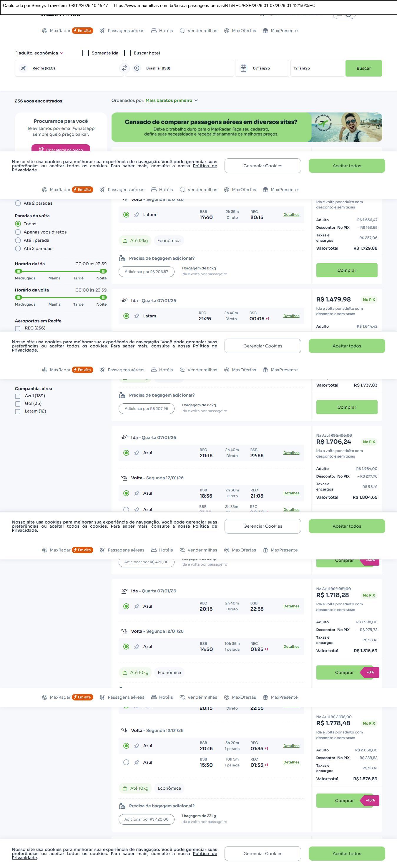
Task: Click the airplane icon in origin field
Action: click(x=23, y=68)
